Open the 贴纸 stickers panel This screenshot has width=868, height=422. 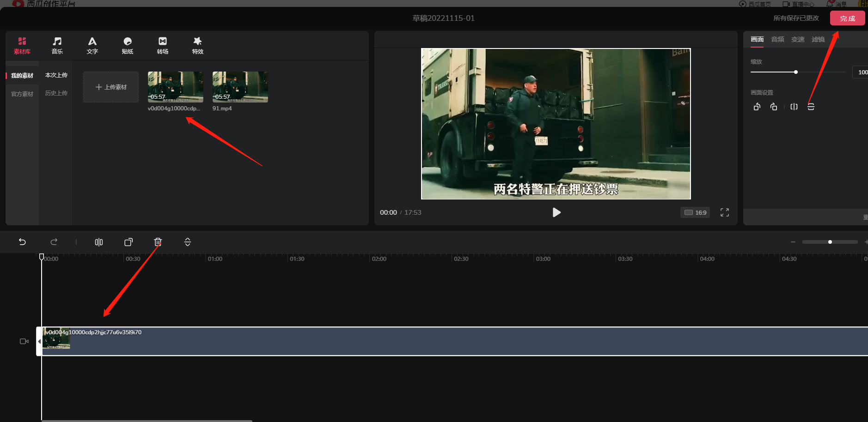point(128,45)
